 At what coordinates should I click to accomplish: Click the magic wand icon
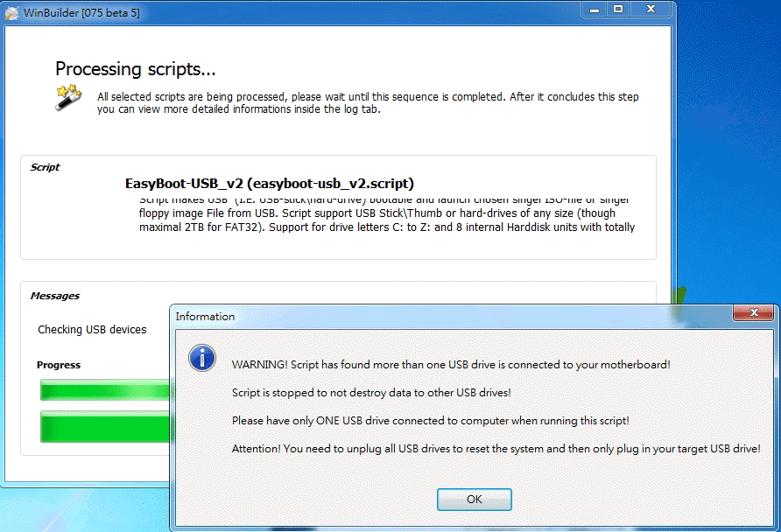(69, 97)
